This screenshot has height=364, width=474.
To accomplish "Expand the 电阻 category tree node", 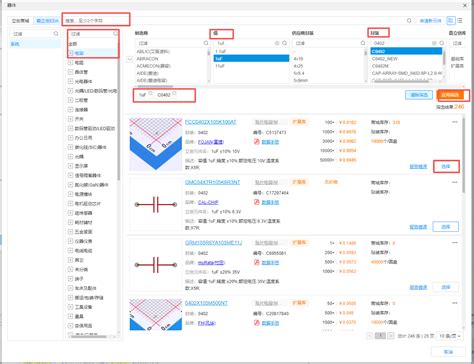I will pos(70,62).
